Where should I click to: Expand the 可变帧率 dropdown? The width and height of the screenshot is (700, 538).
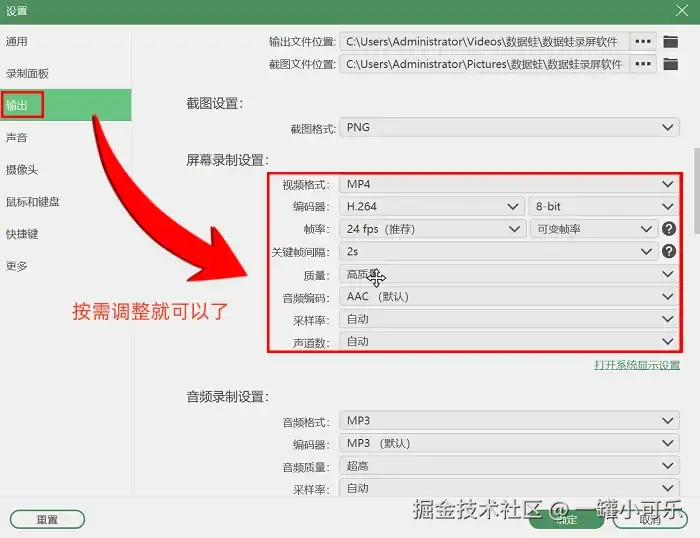tap(594, 229)
